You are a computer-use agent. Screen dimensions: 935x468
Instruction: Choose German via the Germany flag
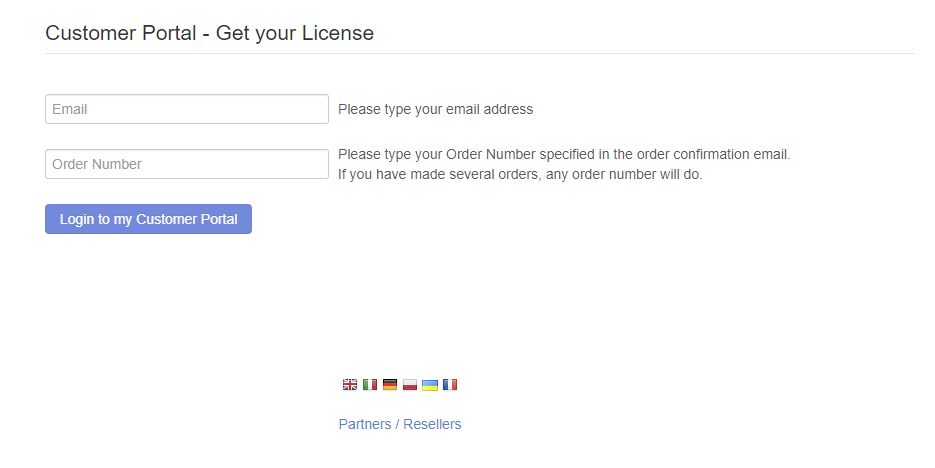tap(390, 385)
